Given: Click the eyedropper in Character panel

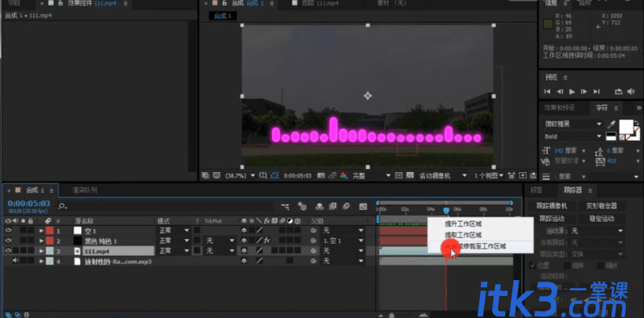Looking at the screenshot, I should pos(611,124).
